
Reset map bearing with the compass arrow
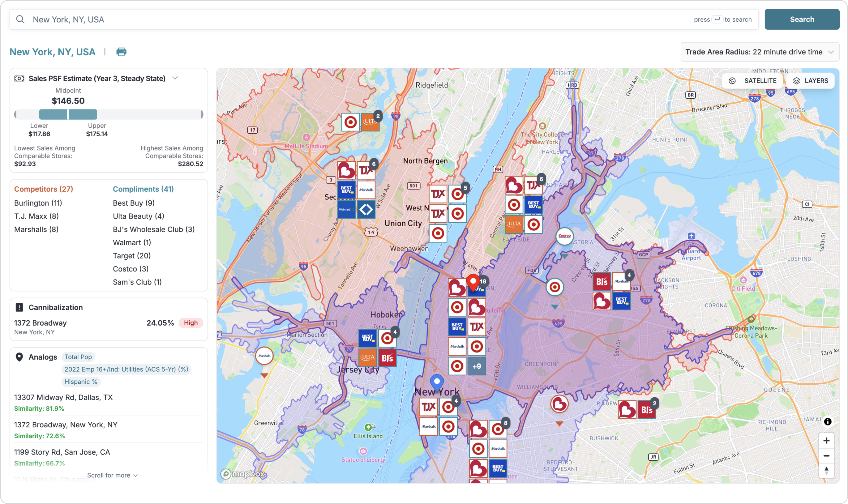point(826,471)
